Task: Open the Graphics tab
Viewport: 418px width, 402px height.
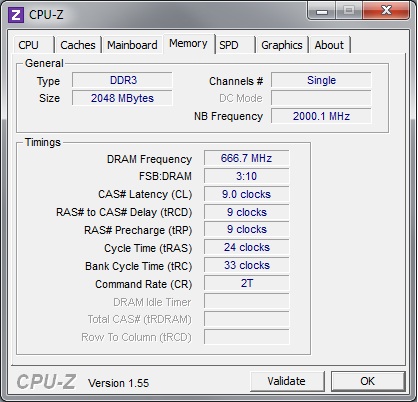Action: tap(282, 45)
